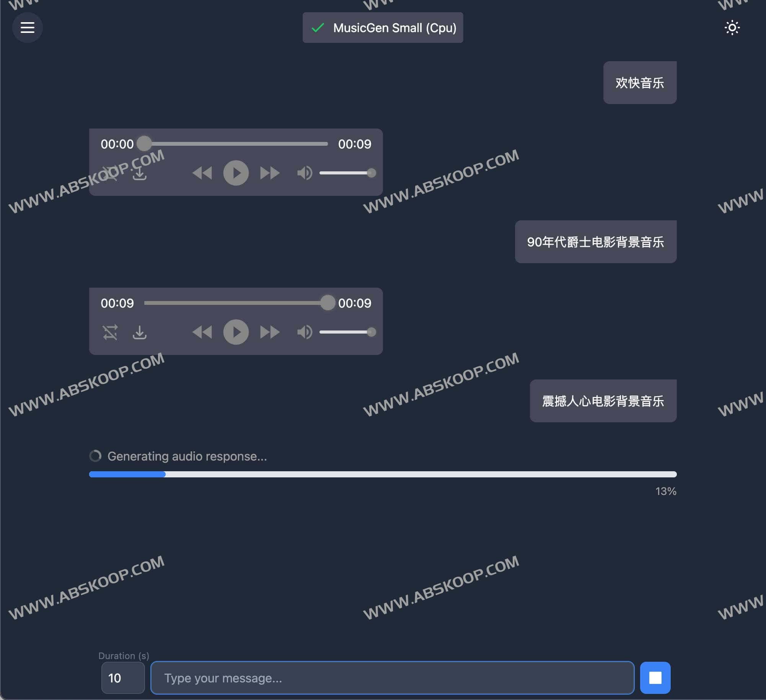Mute the second audio player's speaker
The height and width of the screenshot is (700, 766).
pos(305,332)
